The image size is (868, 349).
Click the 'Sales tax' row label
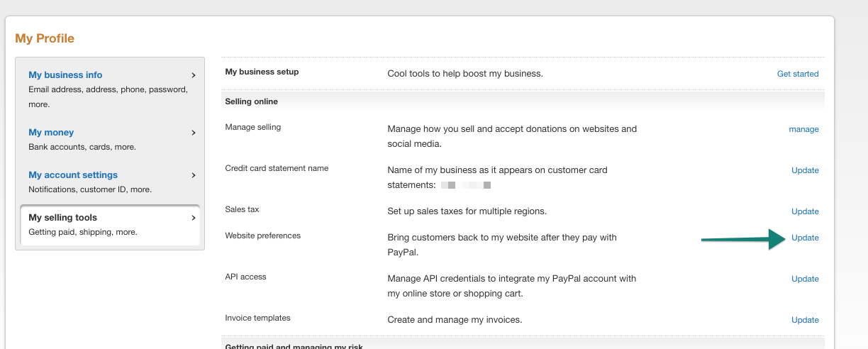[241, 209]
